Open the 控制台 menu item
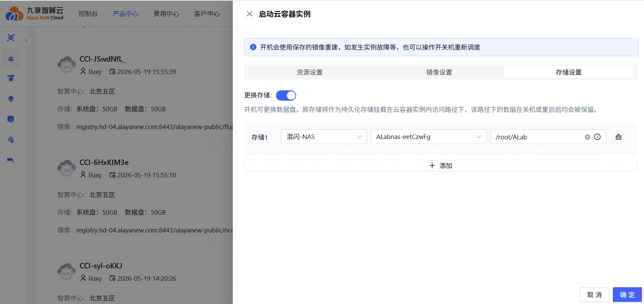This screenshot has width=644, height=304. [x=88, y=14]
